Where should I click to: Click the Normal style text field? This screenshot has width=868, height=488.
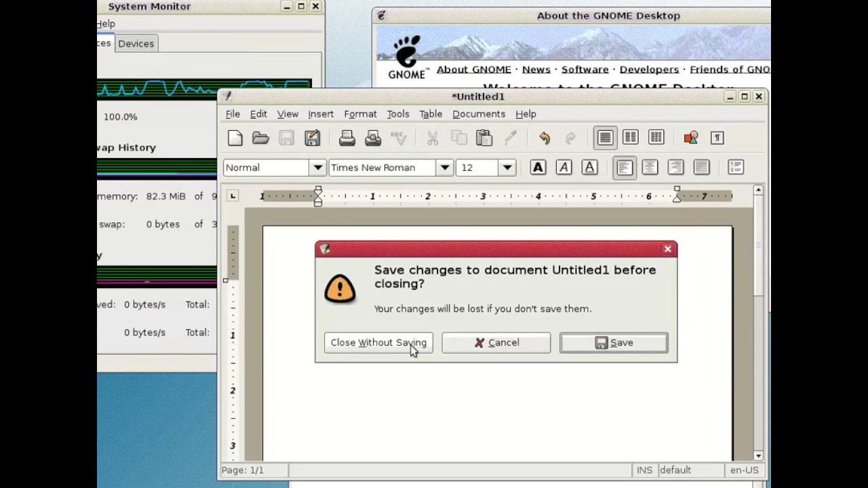pyautogui.click(x=266, y=167)
